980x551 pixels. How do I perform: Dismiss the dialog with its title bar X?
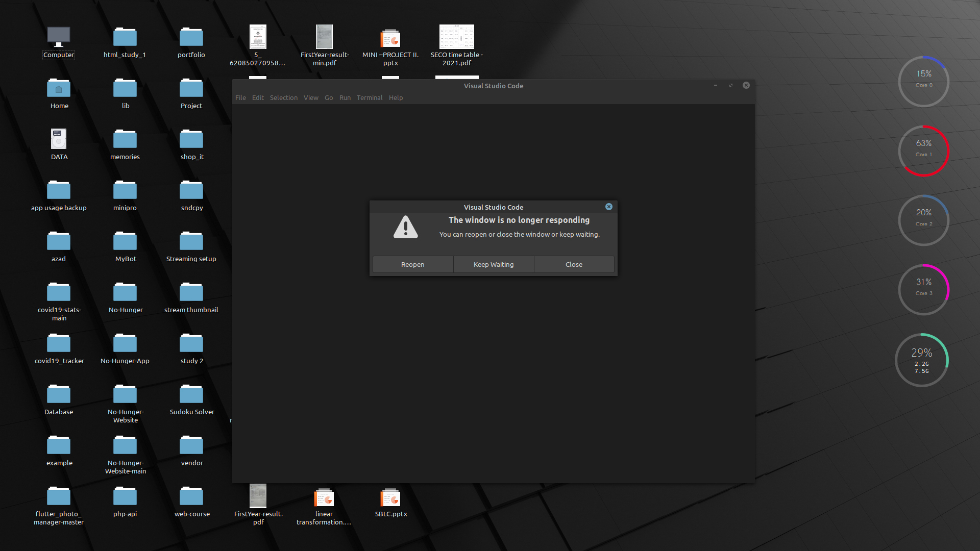click(609, 207)
